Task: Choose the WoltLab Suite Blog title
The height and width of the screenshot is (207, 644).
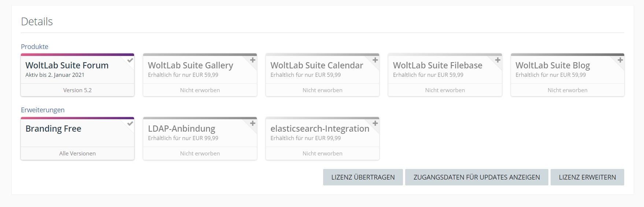Action: [553, 65]
